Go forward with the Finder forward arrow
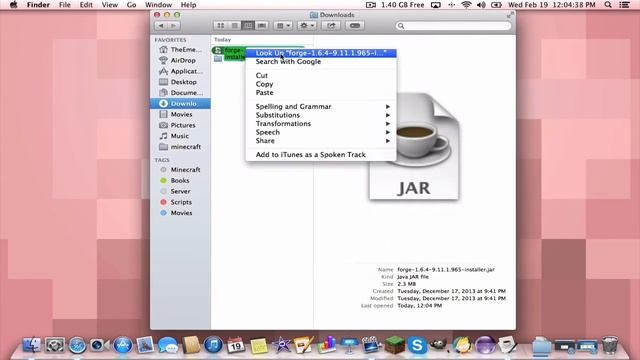This screenshot has height=360, width=640. click(174, 26)
